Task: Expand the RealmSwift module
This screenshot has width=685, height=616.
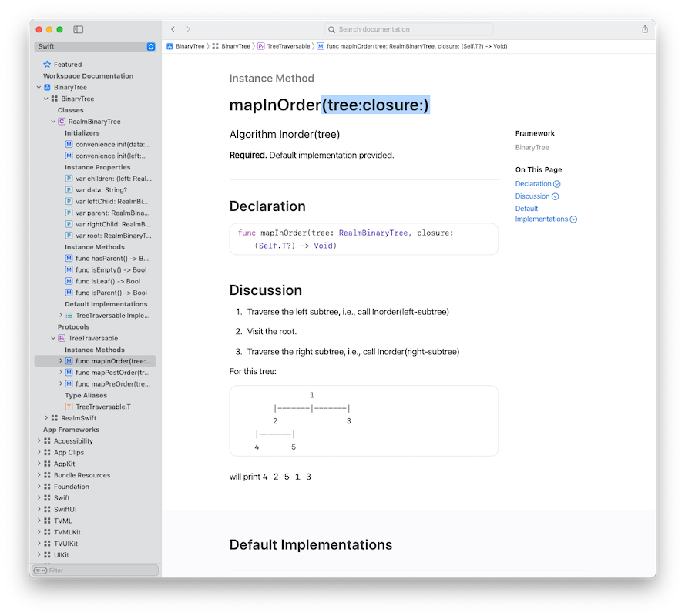Action: pos(46,418)
